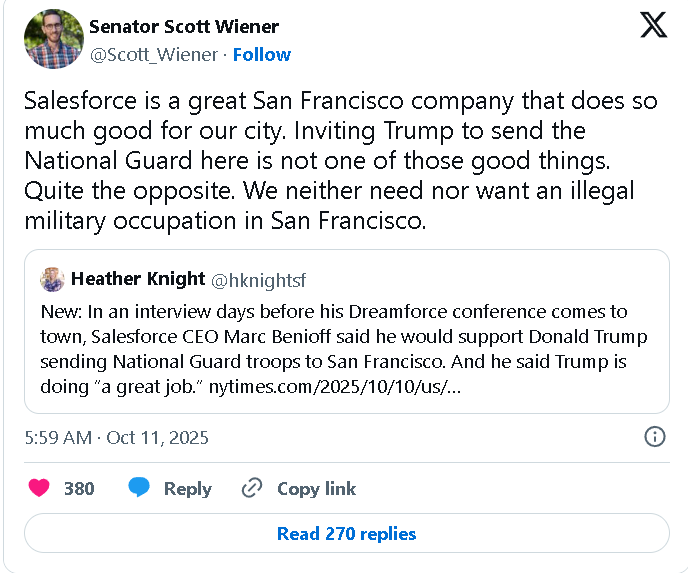Select the Copy link text
Image resolution: width=688 pixels, height=575 pixels.
[x=316, y=488]
